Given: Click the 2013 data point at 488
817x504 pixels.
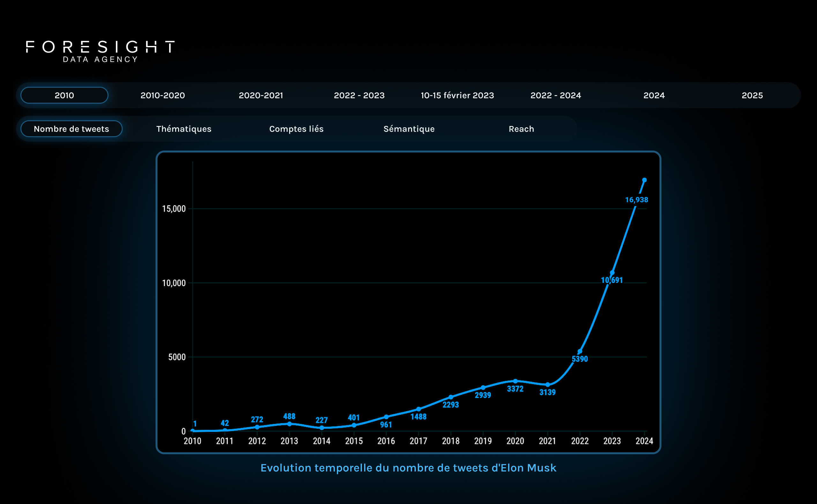Looking at the screenshot, I should [289, 424].
